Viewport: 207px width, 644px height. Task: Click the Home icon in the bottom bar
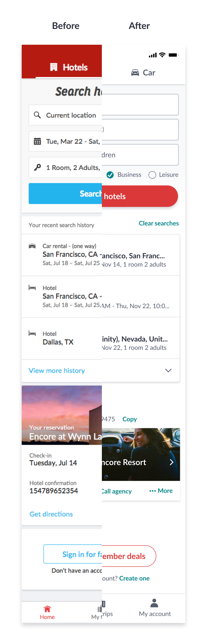(x=47, y=609)
